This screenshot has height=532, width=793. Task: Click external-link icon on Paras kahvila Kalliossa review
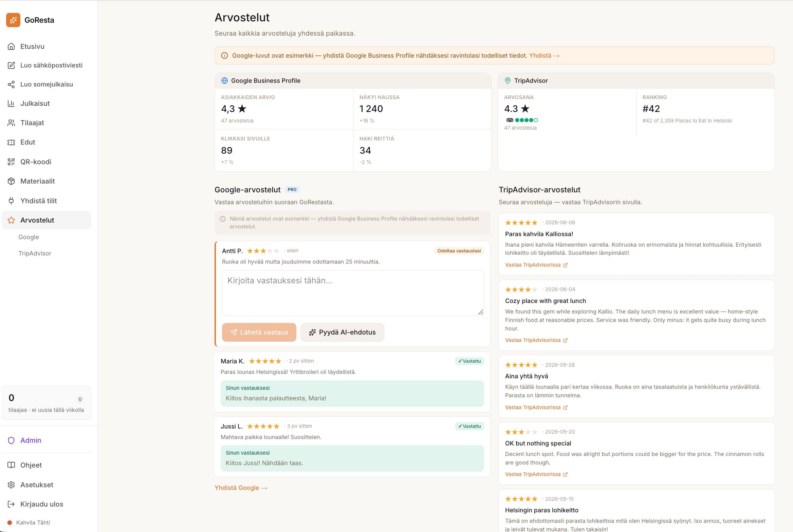pos(565,265)
